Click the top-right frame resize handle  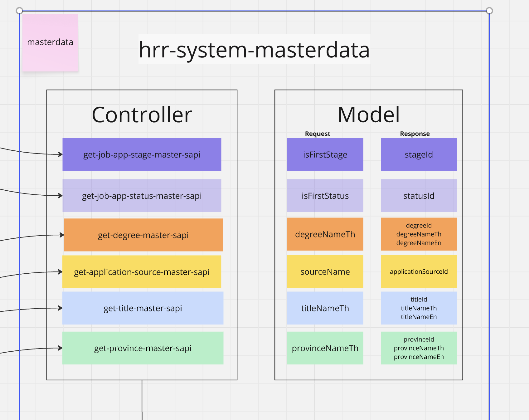point(489,11)
